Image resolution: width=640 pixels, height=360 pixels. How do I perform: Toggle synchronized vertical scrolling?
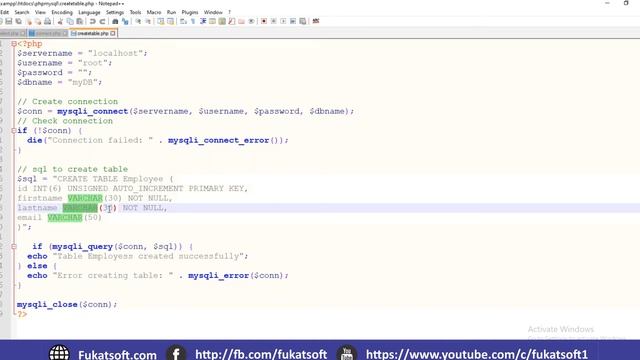pyautogui.click(x=161, y=21)
